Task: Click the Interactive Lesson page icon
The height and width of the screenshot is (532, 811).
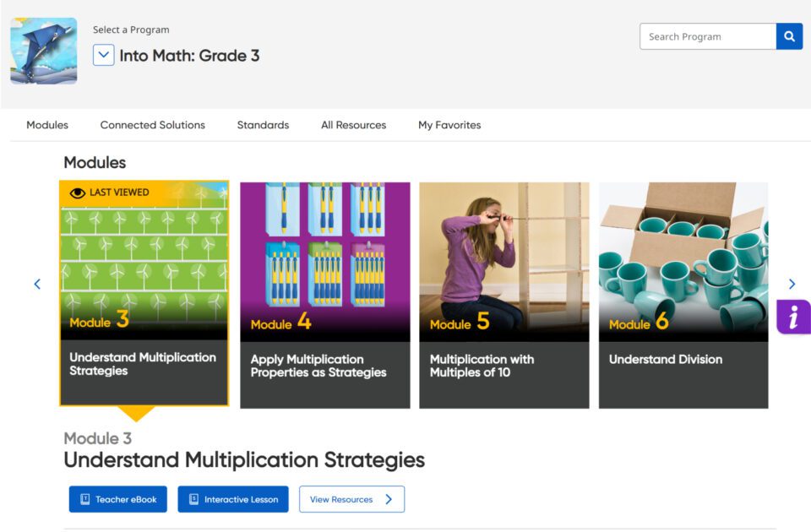Action: pos(194,499)
